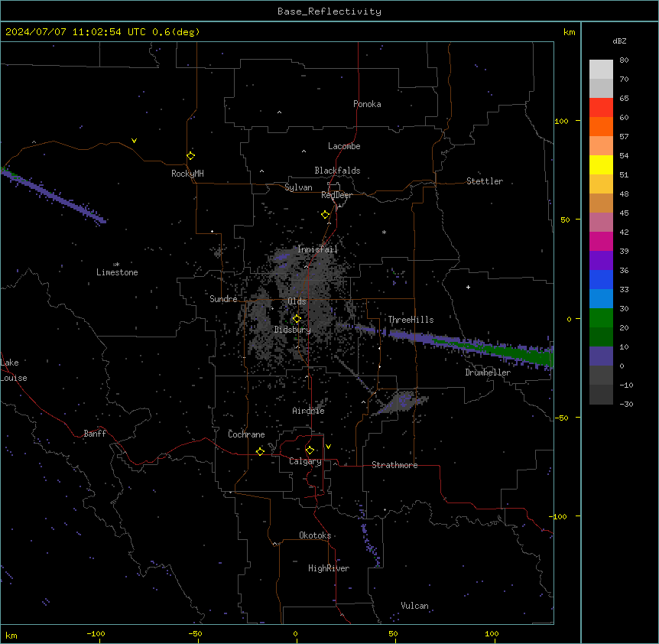Screen dimensions: 659x644
Task: Click the Airdrie city label
Action: point(308,411)
